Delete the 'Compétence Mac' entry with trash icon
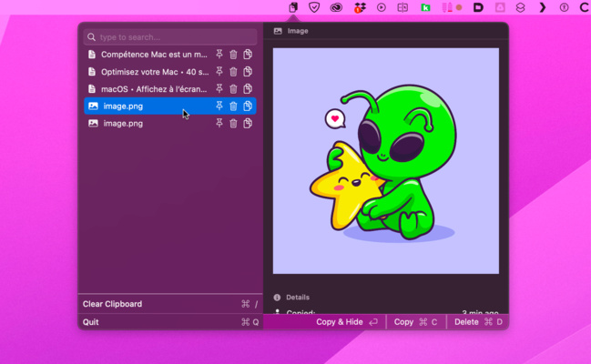591x364 pixels. click(233, 55)
